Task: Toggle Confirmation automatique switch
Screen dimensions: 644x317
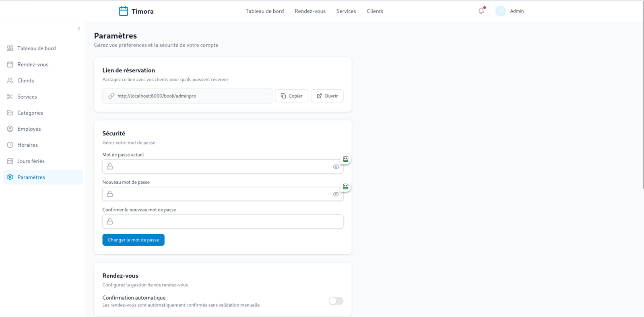Action: pos(336,301)
